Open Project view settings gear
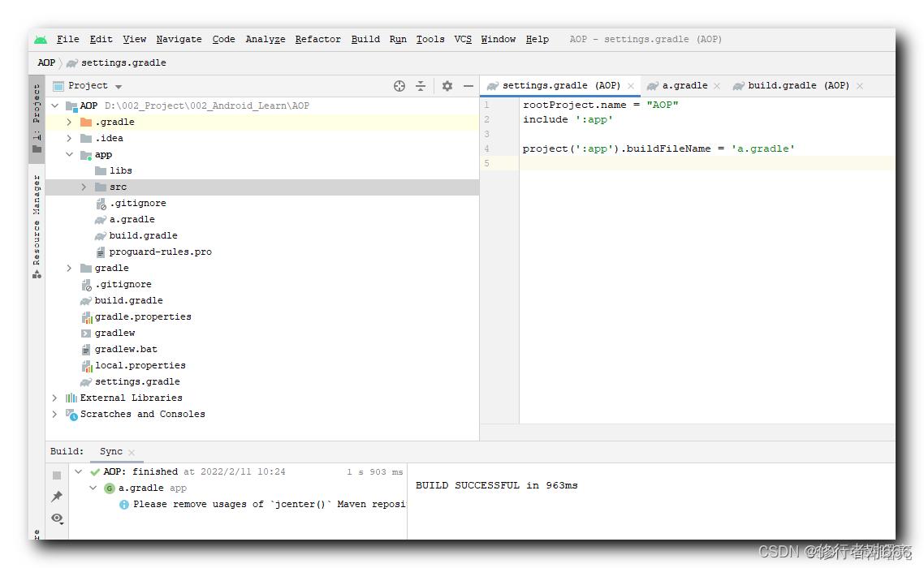Image resolution: width=924 pixels, height=568 pixels. [x=446, y=85]
